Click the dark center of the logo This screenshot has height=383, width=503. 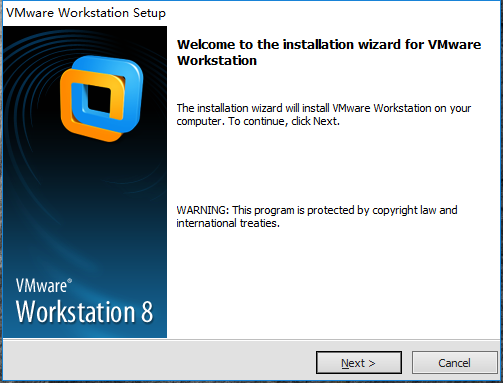(99, 99)
